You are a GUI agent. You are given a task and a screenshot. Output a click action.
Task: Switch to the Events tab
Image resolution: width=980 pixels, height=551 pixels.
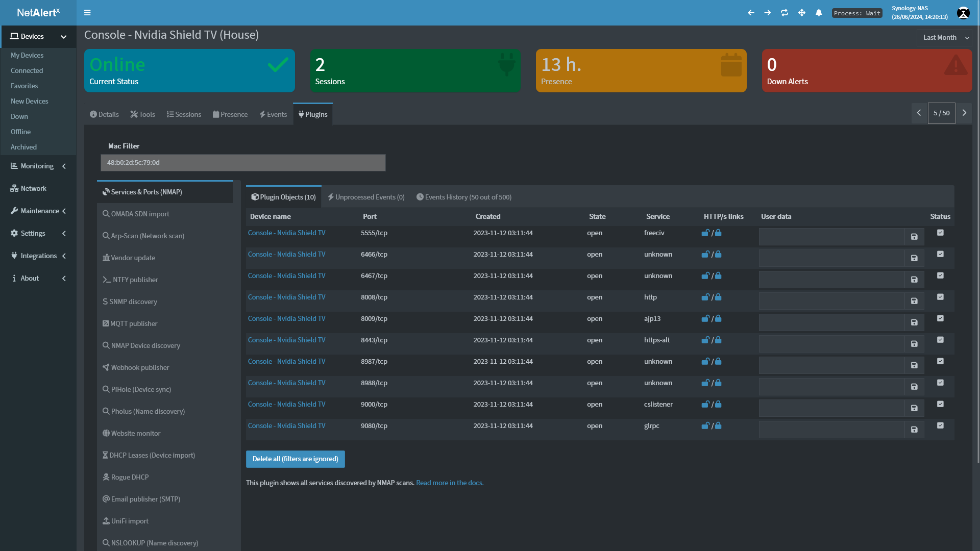pos(273,114)
